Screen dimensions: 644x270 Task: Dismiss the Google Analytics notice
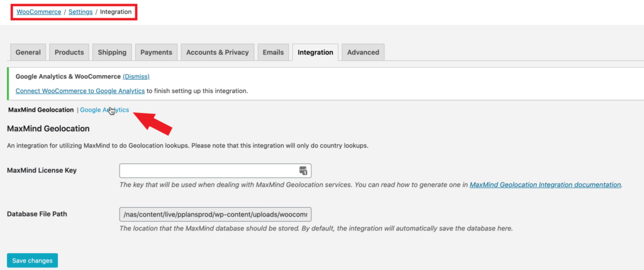[x=136, y=77]
